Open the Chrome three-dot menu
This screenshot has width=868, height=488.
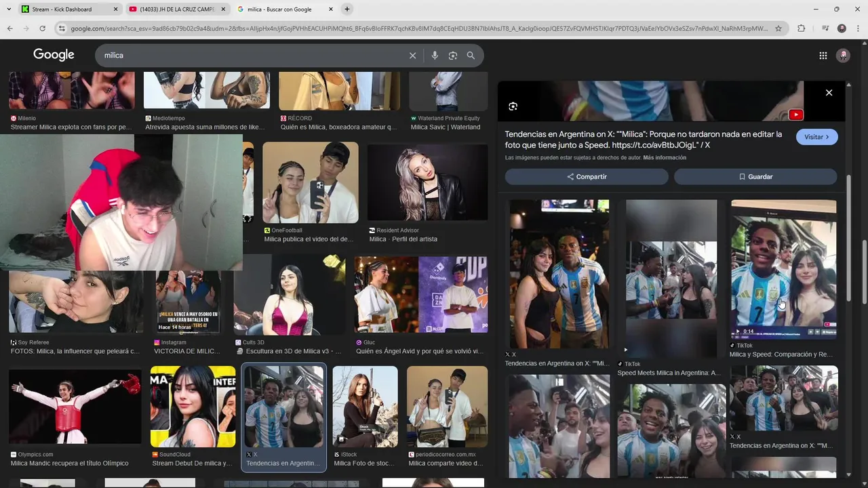tap(858, 28)
